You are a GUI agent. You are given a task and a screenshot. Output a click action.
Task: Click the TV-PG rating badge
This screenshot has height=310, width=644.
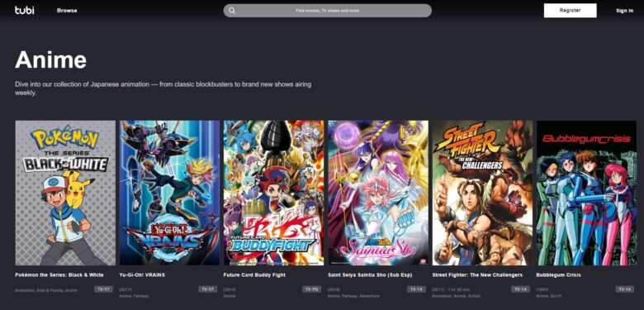pyautogui.click(x=312, y=289)
